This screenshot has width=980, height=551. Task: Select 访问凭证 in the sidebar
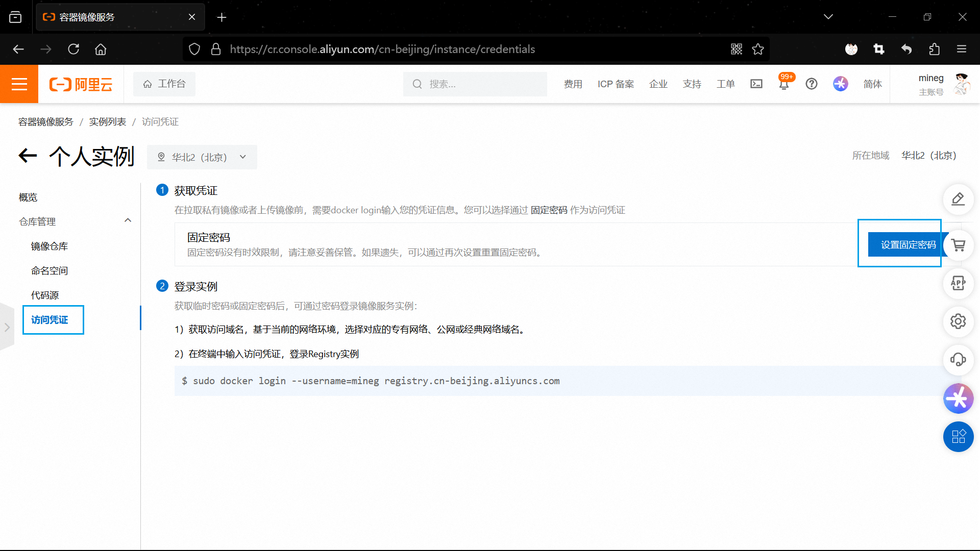pyautogui.click(x=50, y=319)
